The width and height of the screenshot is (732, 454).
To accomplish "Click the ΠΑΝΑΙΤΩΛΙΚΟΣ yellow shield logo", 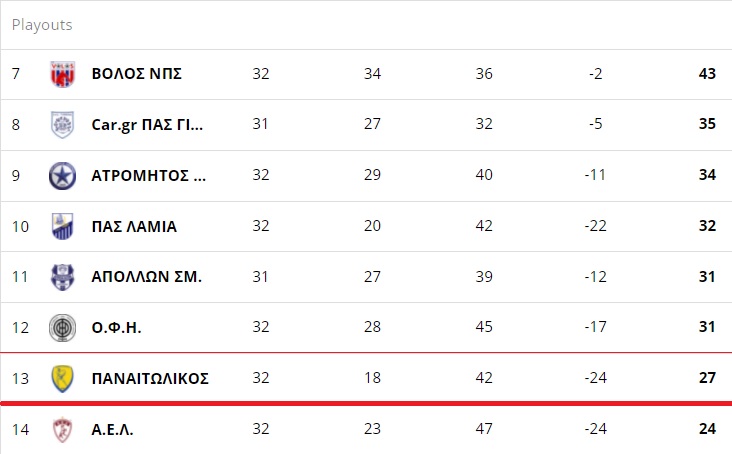I will [x=62, y=378].
